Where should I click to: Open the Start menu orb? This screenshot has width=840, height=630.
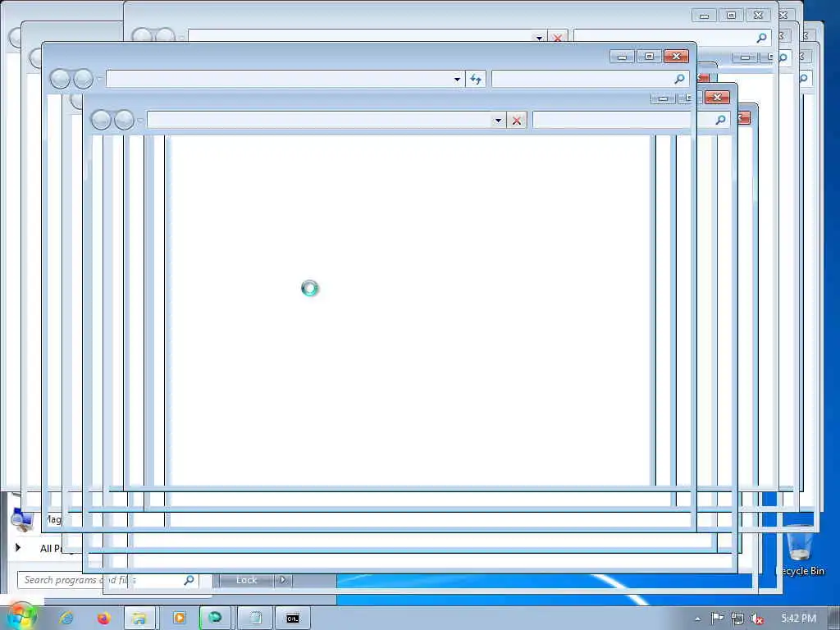coord(21,617)
